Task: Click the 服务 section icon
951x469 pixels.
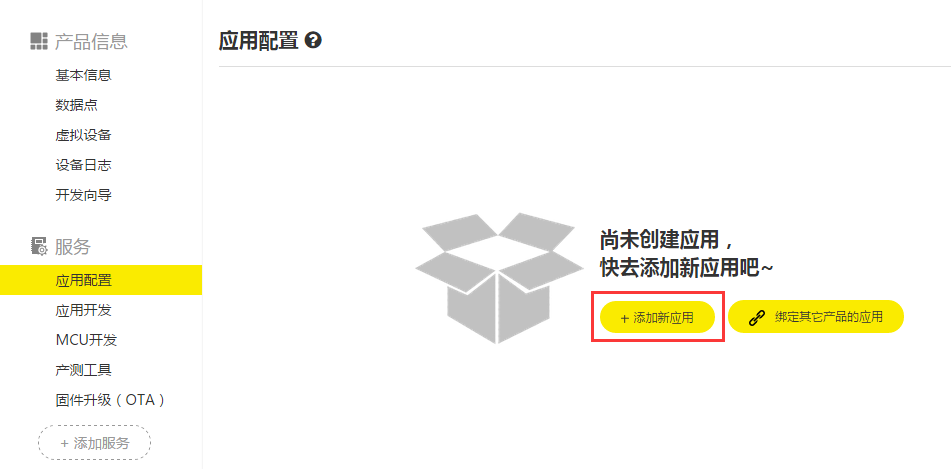Action: (39, 246)
